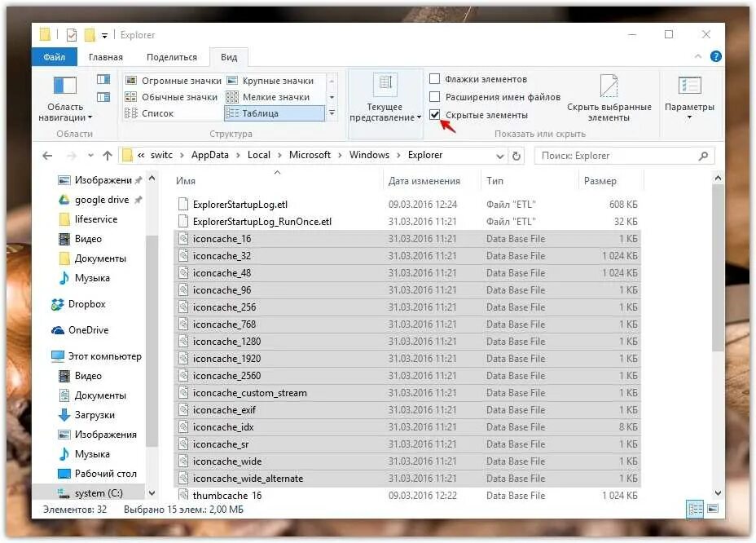Switch to Главная tab

click(106, 57)
